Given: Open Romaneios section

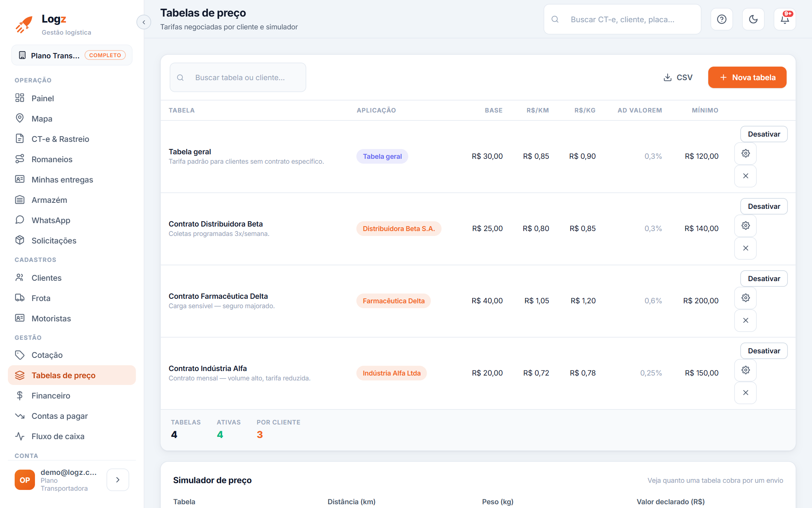Looking at the screenshot, I should tap(72, 159).
